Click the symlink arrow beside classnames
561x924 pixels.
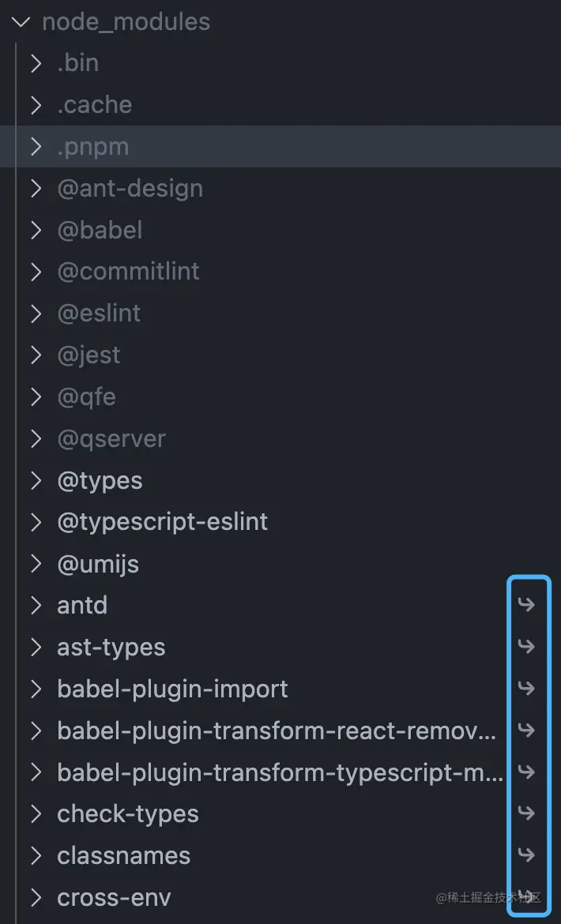527,855
